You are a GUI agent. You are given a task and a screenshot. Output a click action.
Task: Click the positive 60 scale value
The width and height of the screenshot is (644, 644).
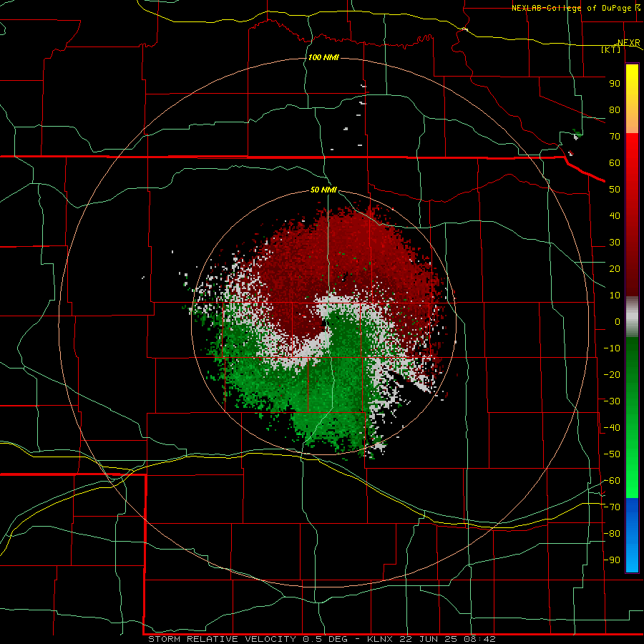point(615,163)
